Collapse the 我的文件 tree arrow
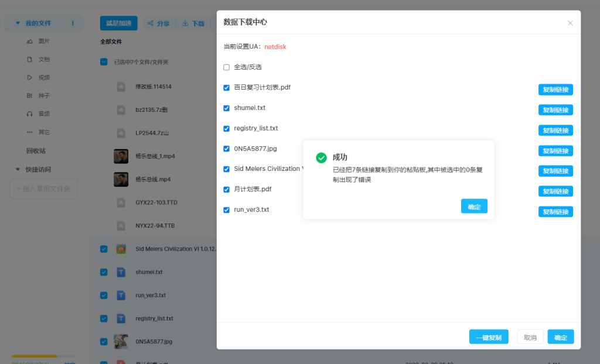 coord(18,23)
